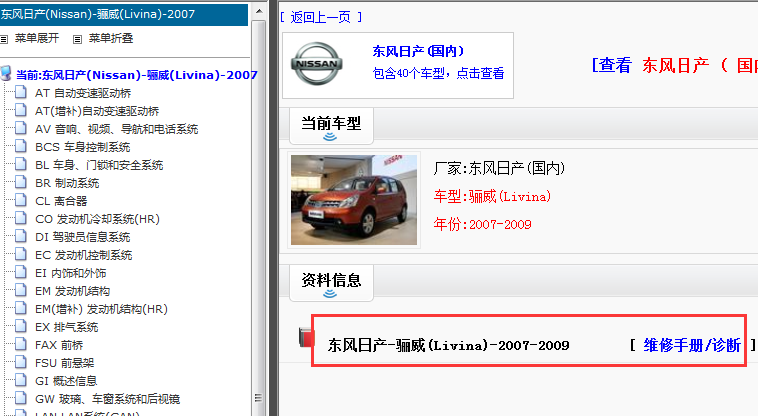Click the red Livina car photo thumbnail
This screenshot has width=758, height=416.
point(354,200)
